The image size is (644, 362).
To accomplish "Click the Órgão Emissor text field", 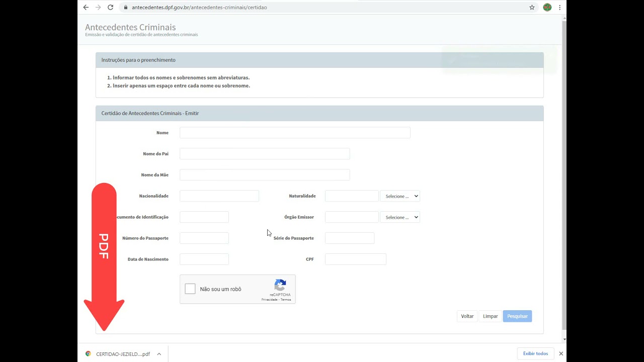I will (352, 217).
